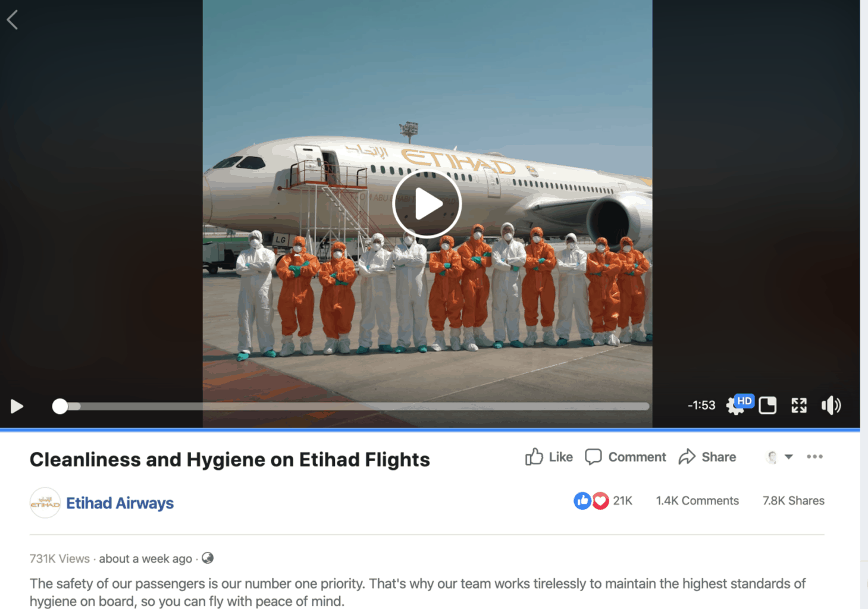The image size is (868, 609).
Task: Click the video progress bar scrubber handle
Action: tap(59, 406)
